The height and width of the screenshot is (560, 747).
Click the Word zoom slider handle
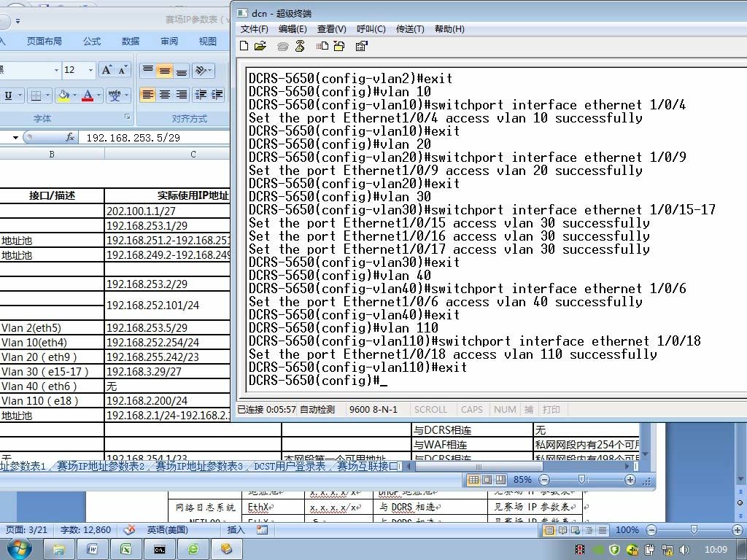(x=694, y=529)
